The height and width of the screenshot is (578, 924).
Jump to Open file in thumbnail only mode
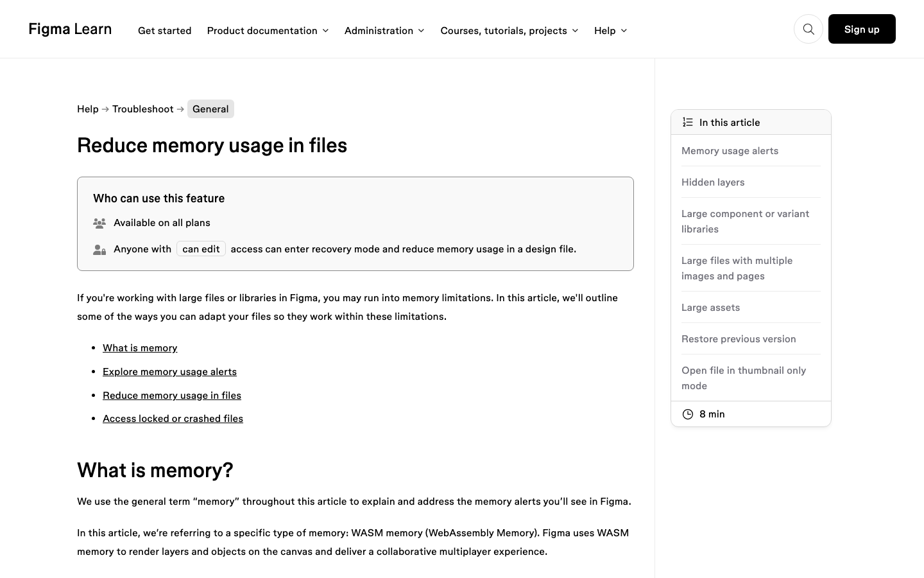click(x=744, y=378)
